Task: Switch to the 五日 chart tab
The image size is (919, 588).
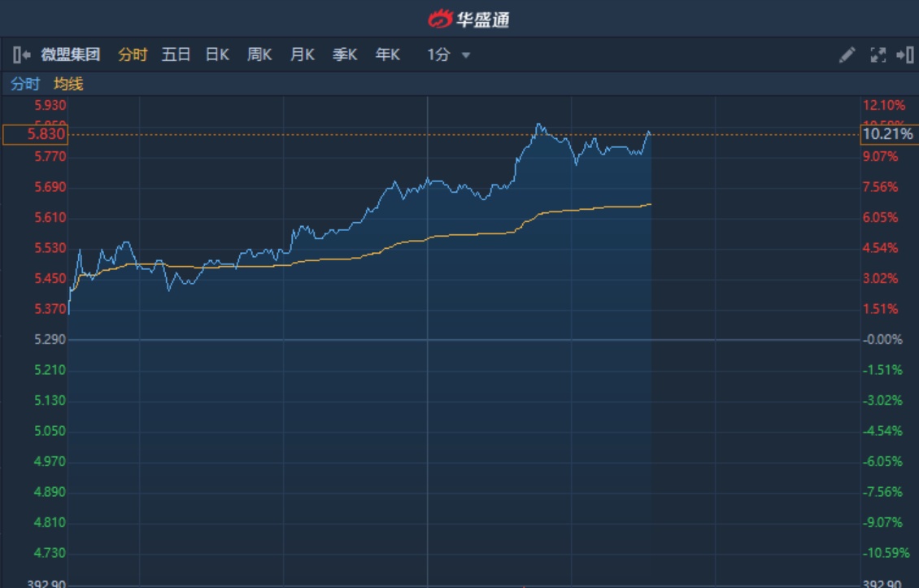Action: click(x=176, y=55)
